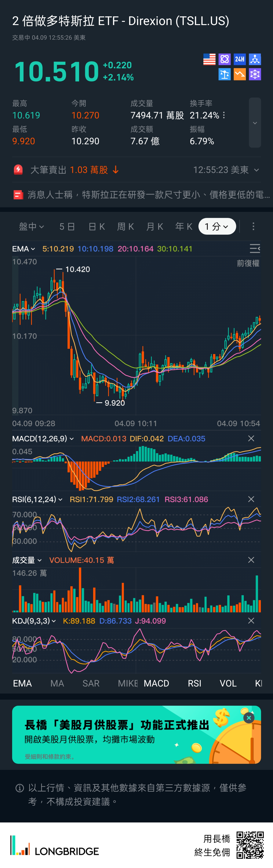
Task: Tap the purple hexagon network icon
Action: tap(255, 74)
